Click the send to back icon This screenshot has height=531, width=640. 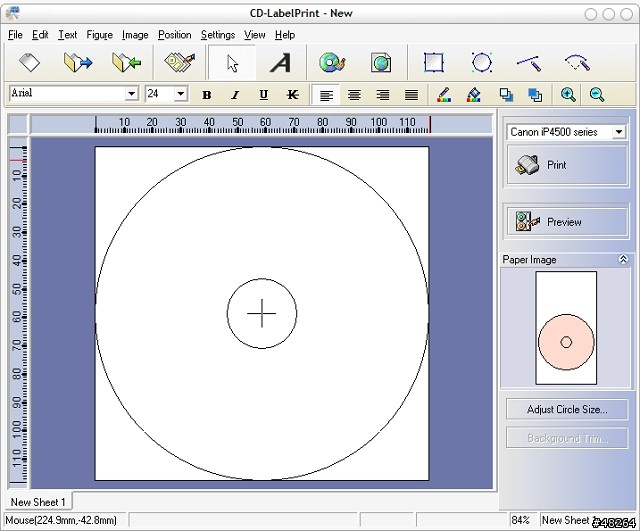pyautogui.click(x=535, y=95)
